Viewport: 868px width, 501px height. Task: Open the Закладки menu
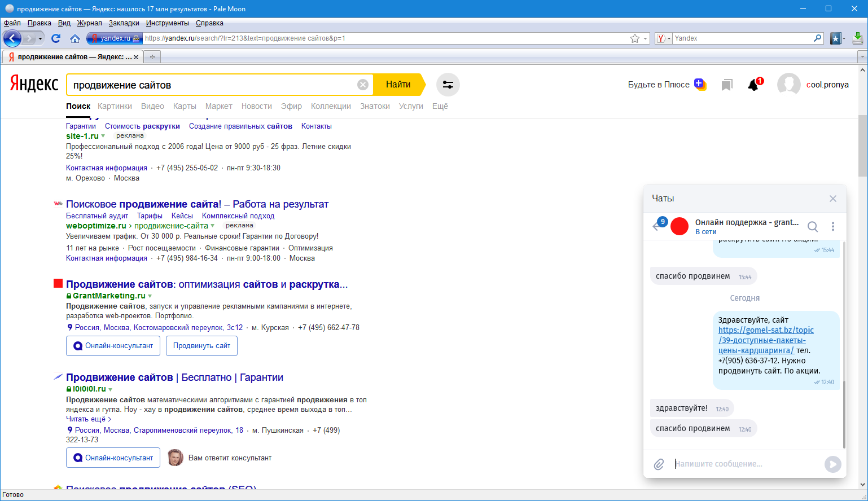pos(124,23)
